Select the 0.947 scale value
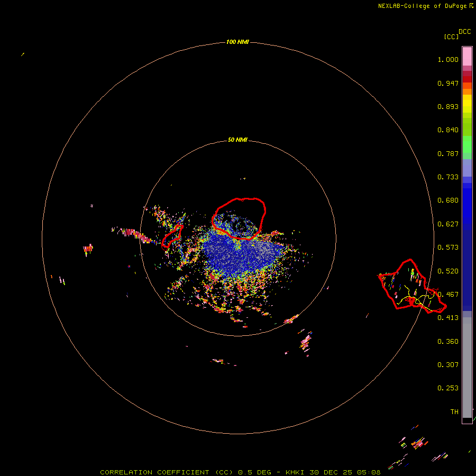476x476 pixels. point(448,83)
